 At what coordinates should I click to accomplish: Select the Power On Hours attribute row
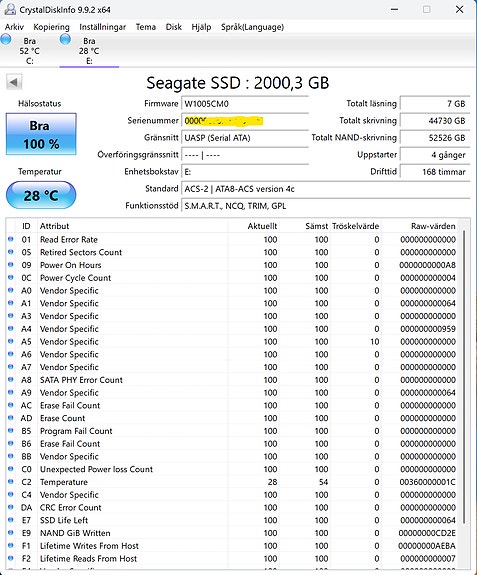point(232,265)
